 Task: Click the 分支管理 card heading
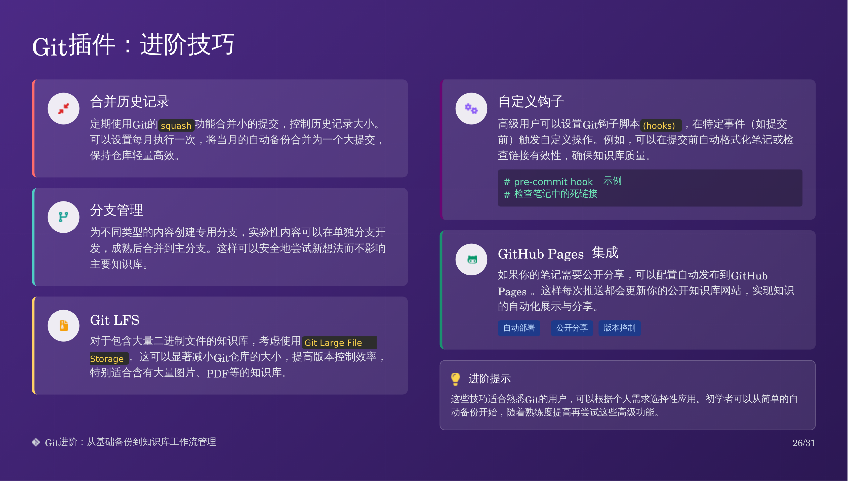coord(116,210)
